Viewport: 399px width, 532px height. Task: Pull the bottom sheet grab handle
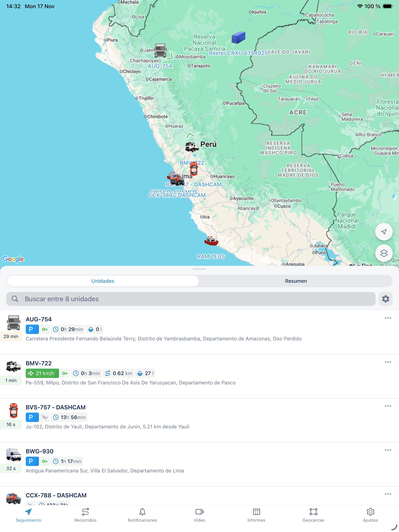[199, 269]
